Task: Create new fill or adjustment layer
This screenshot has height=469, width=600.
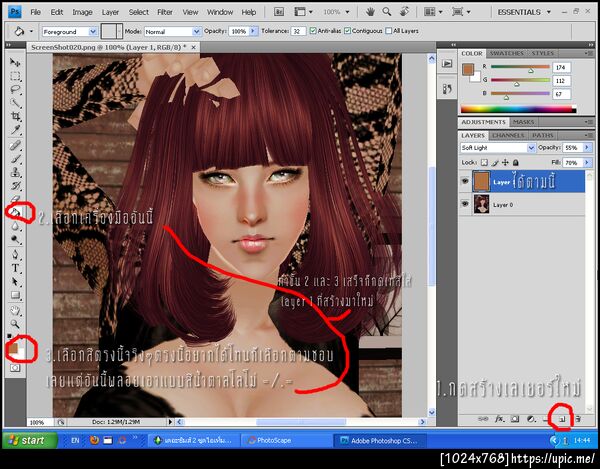Action: click(x=531, y=419)
